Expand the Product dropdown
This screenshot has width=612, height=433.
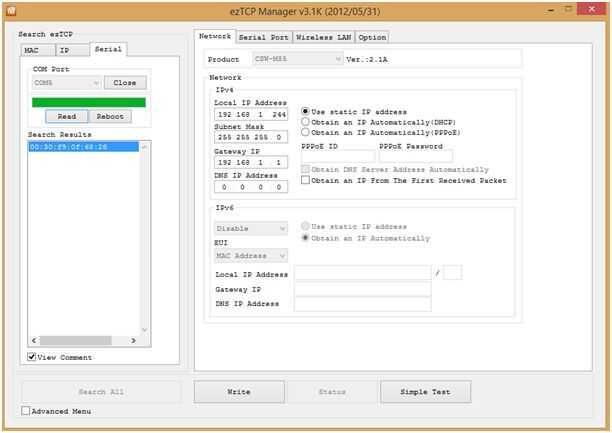298,59
